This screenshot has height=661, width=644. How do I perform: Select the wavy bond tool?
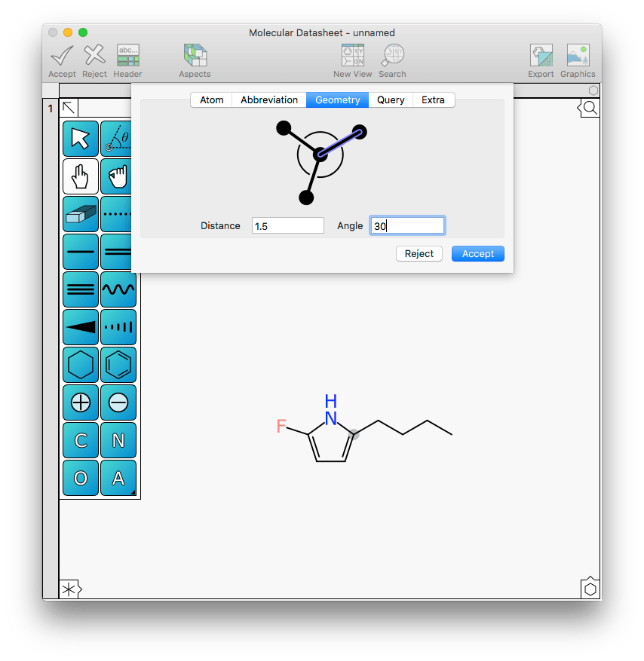tap(118, 290)
